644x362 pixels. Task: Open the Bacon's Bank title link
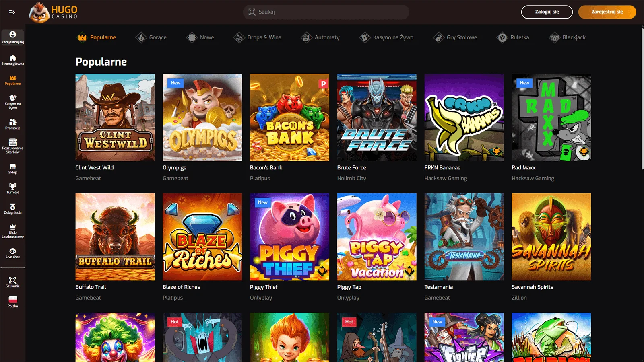266,167
